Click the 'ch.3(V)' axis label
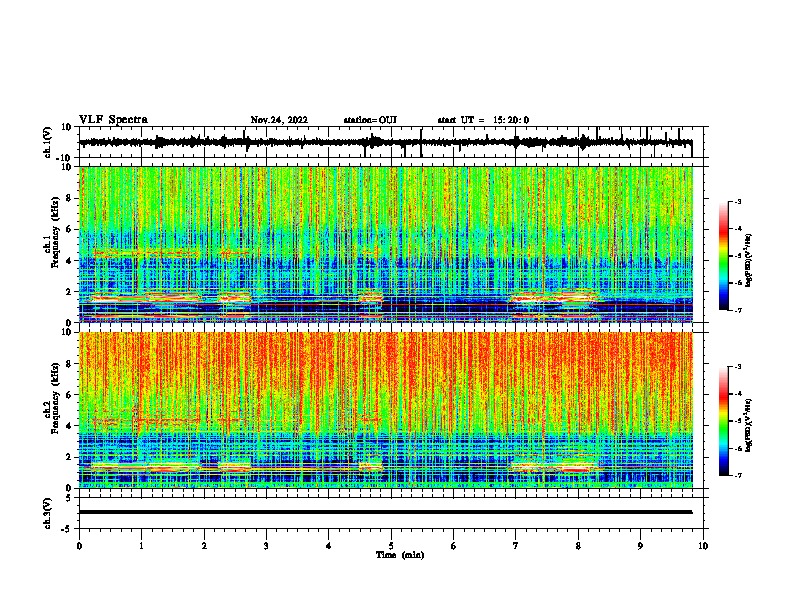792x612 pixels. (47, 513)
